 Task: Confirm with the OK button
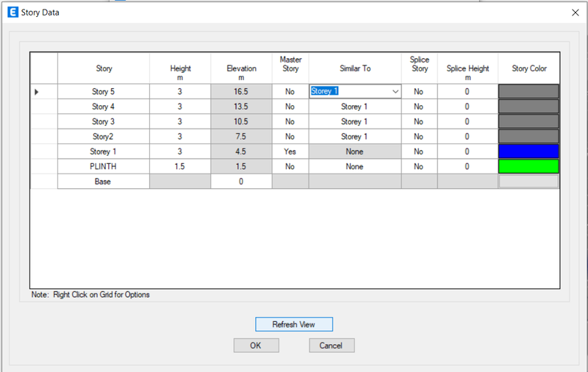coord(256,346)
